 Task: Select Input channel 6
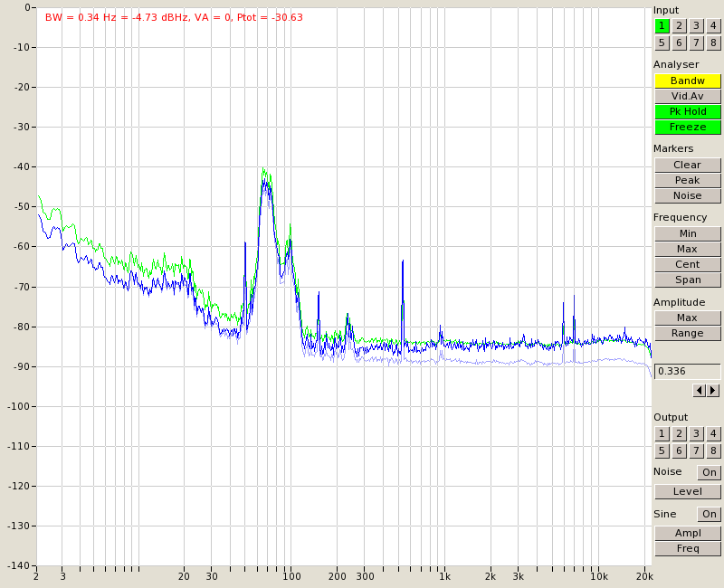[679, 43]
